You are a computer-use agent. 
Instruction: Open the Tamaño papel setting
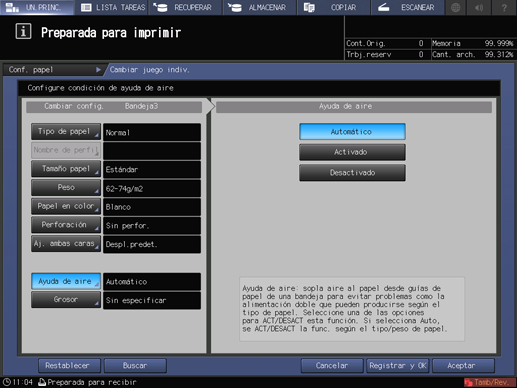tap(66, 169)
